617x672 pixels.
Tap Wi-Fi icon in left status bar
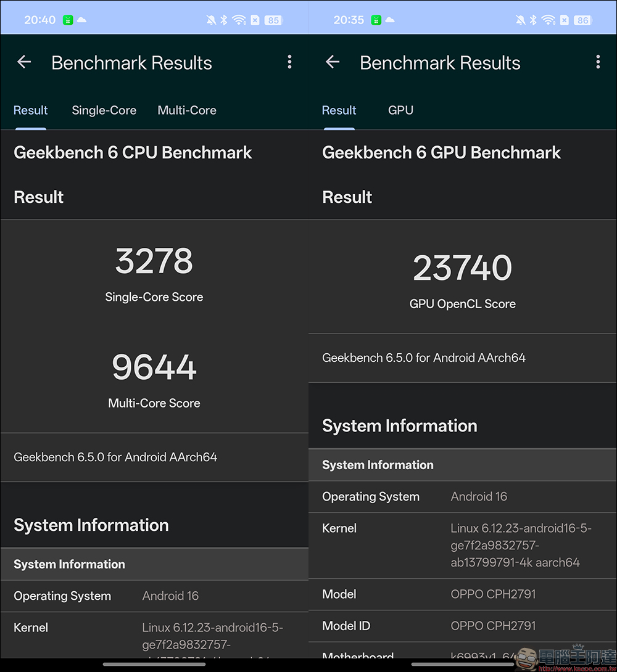tap(239, 20)
